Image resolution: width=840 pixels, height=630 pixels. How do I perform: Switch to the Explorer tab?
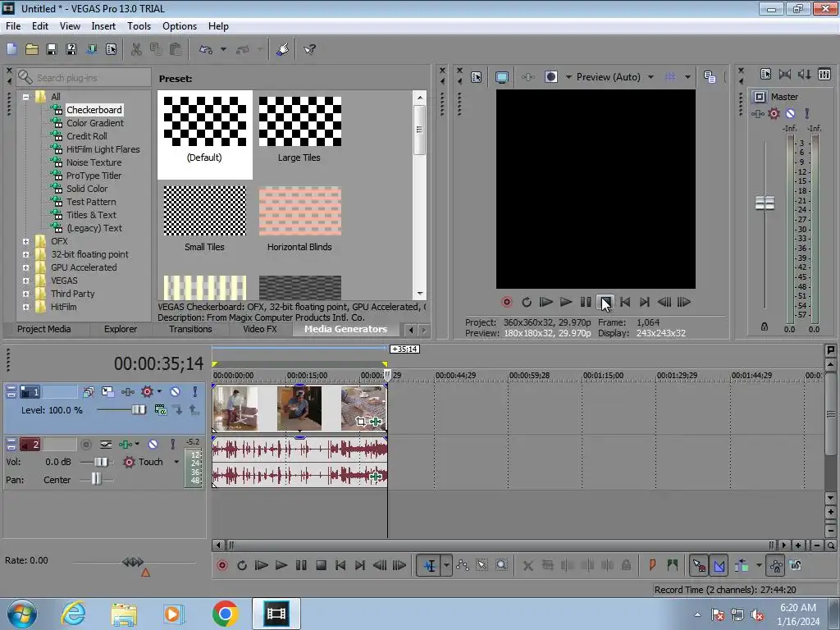point(121,329)
